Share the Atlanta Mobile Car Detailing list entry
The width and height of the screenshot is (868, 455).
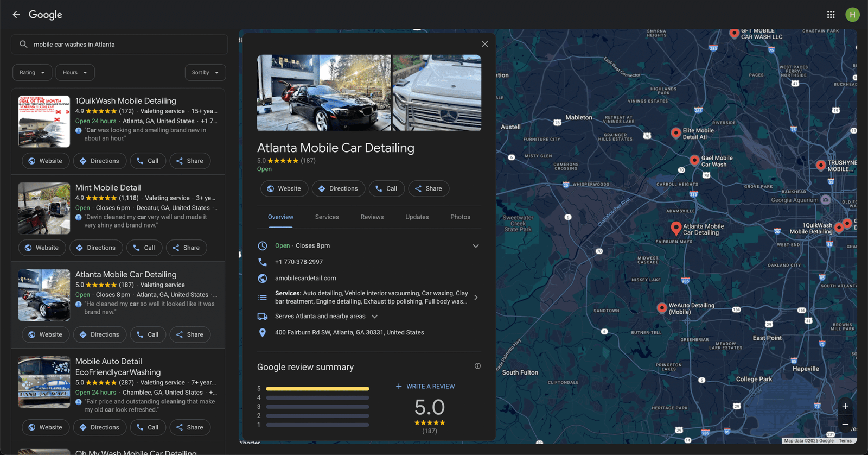(190, 334)
